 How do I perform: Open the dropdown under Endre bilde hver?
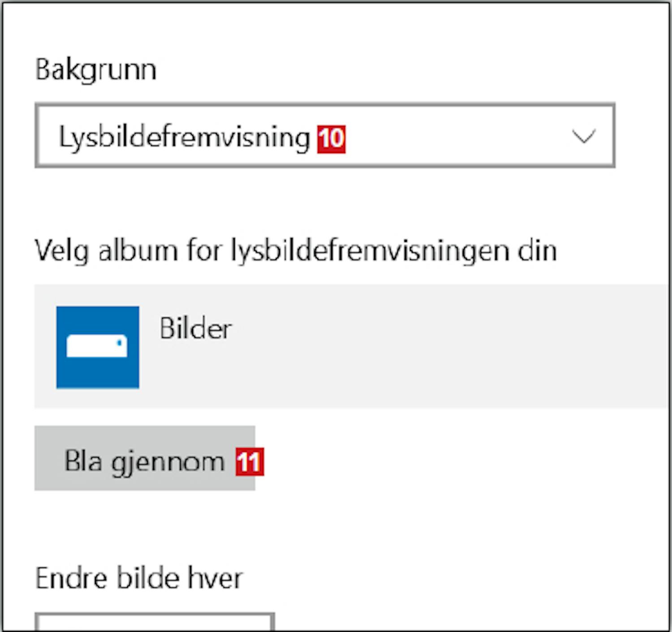[155, 622]
